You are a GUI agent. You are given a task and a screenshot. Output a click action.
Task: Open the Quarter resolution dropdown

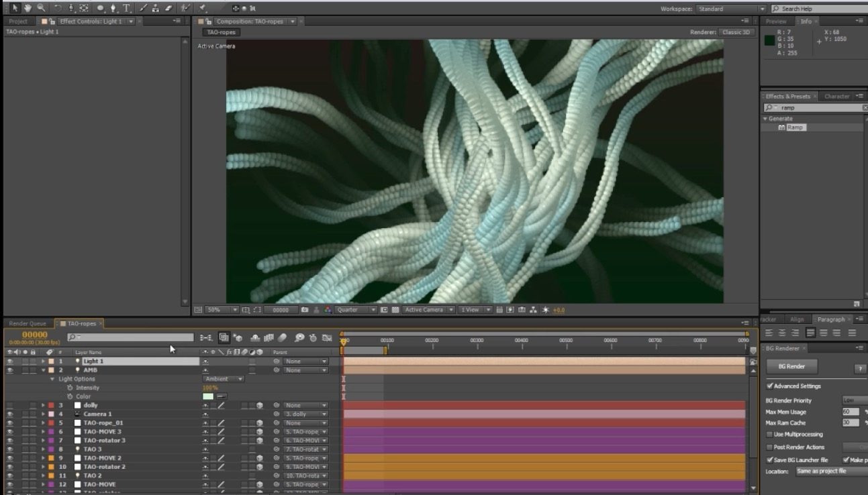[x=356, y=310]
